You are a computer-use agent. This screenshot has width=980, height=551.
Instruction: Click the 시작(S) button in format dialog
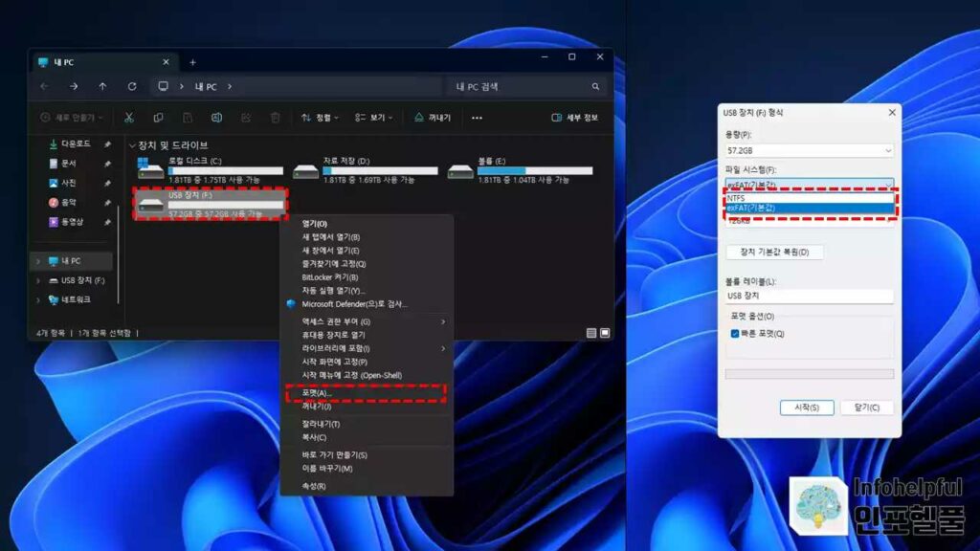tap(807, 408)
